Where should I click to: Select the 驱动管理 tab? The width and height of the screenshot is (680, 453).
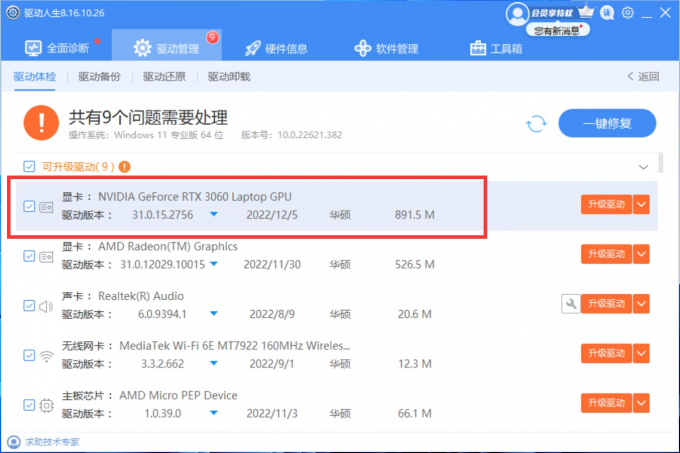167,45
